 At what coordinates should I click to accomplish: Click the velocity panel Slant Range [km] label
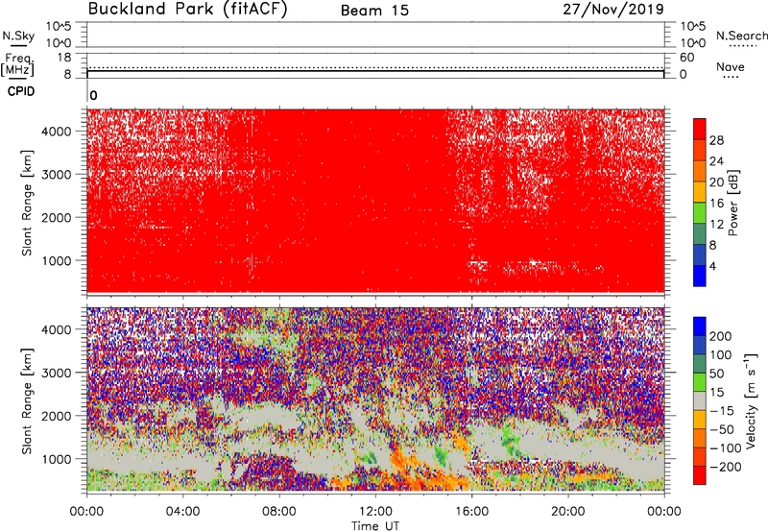coord(27,400)
